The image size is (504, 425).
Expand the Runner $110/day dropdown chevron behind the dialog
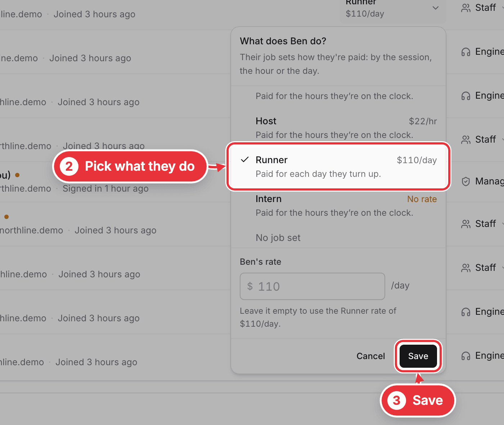point(436,8)
